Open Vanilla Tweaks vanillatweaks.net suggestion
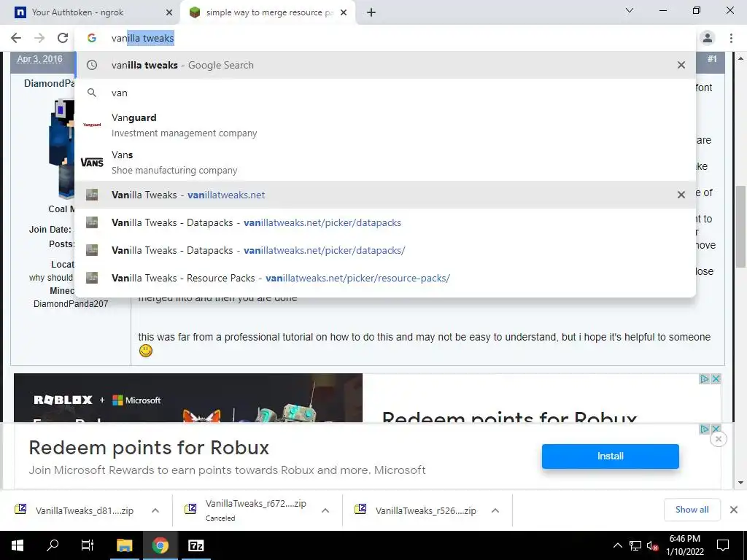 [x=385, y=195]
